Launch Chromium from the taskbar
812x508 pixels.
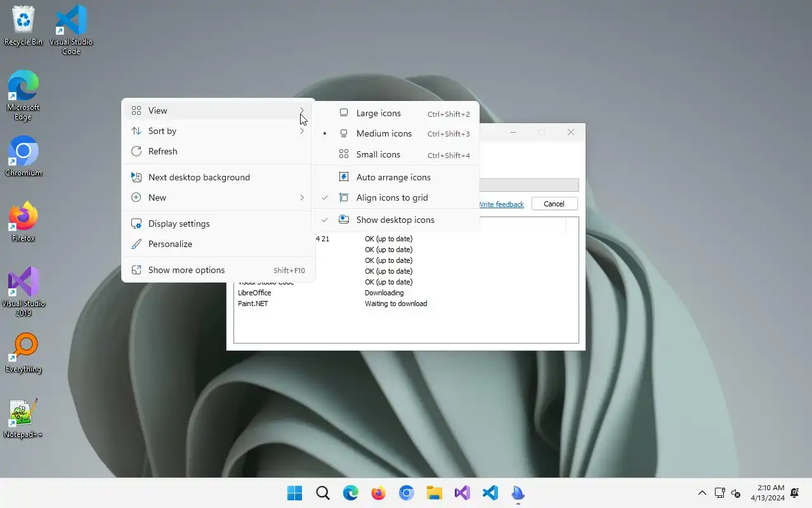(407, 493)
